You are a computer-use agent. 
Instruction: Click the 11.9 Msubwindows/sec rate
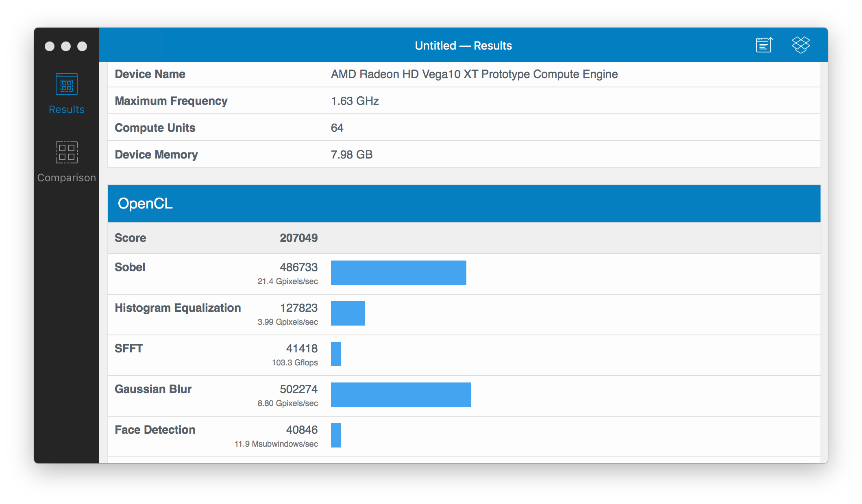276,444
